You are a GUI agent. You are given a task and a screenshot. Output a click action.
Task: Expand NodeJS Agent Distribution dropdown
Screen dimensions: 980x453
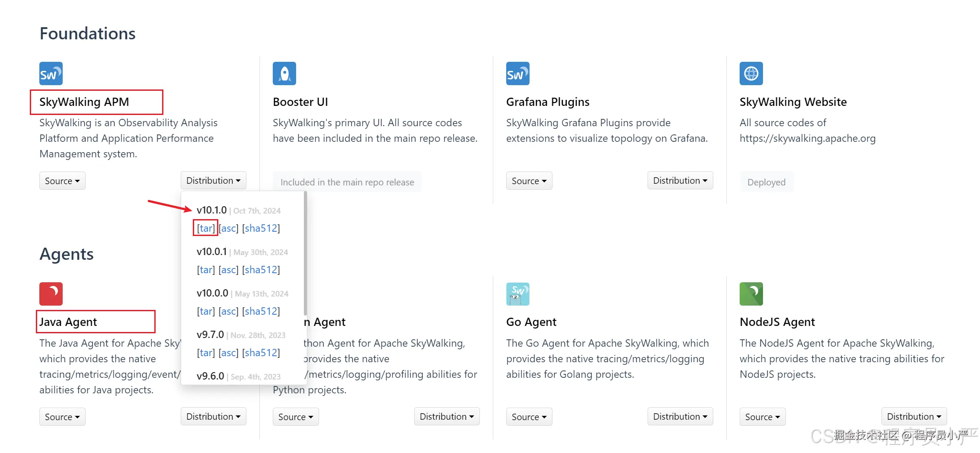(914, 416)
